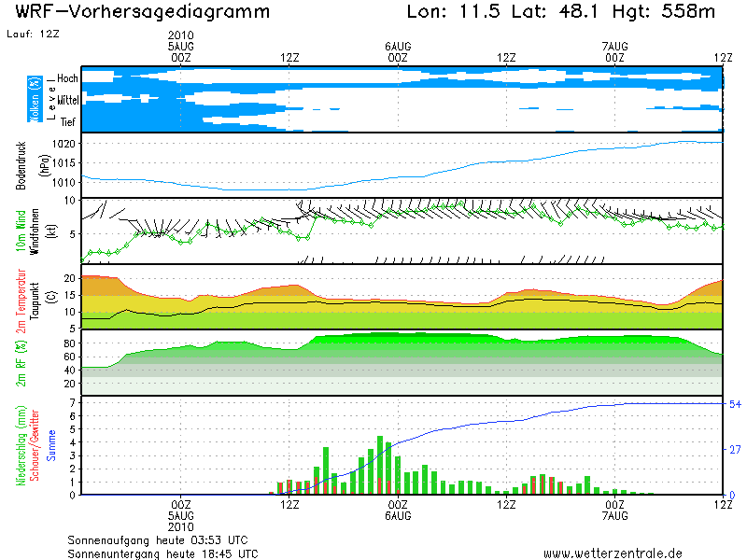Image resolution: width=747 pixels, height=560 pixels.
Task: Select the Bodendruck (hPa) axis label
Action: pyautogui.click(x=21, y=165)
